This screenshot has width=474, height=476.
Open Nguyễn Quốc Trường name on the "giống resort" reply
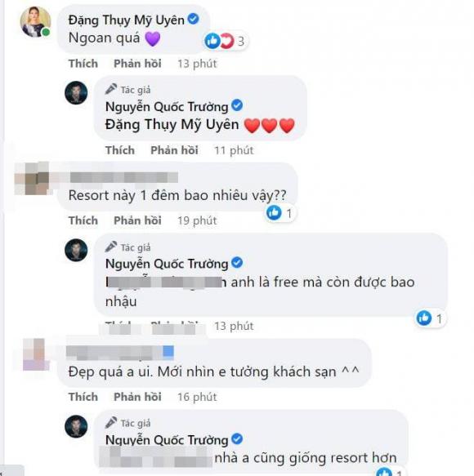click(x=167, y=440)
